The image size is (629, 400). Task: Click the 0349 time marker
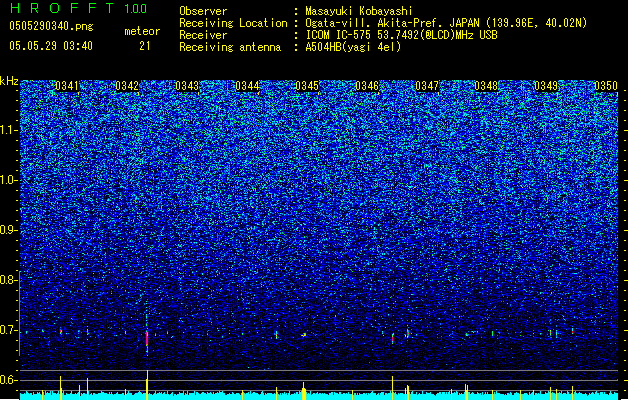click(546, 86)
